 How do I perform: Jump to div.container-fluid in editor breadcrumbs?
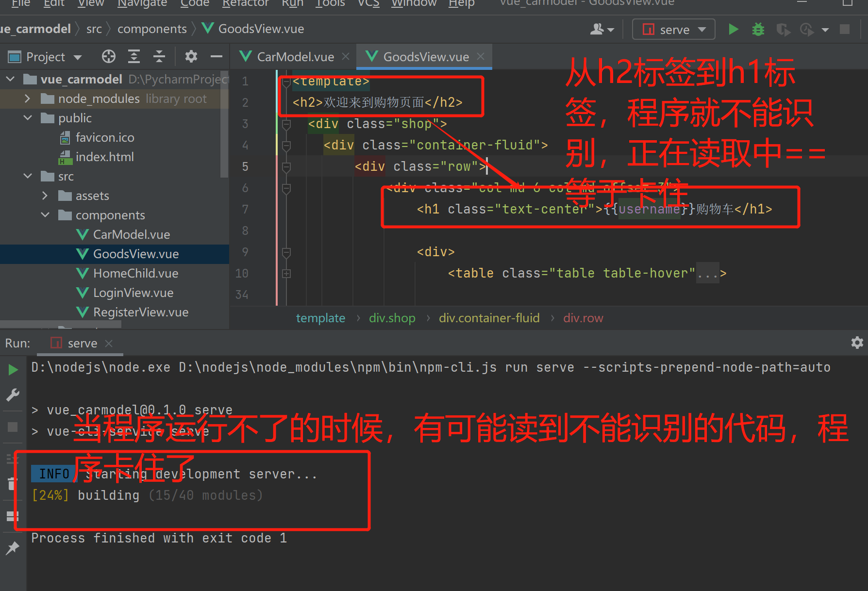coord(489,318)
